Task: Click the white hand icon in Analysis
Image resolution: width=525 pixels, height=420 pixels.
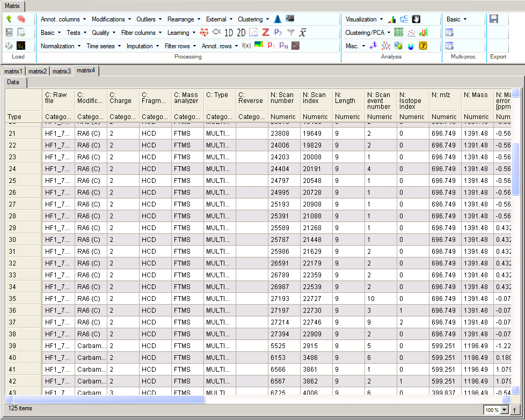Action: [x=416, y=19]
